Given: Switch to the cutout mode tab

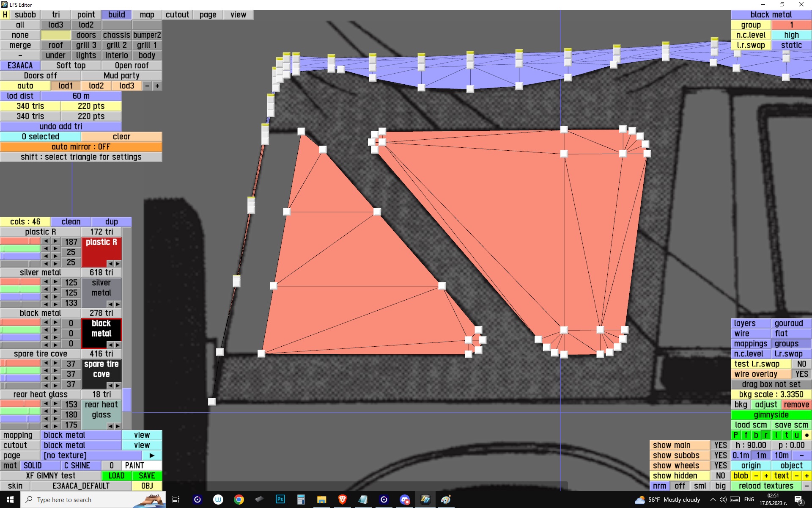Looking at the screenshot, I should point(177,15).
